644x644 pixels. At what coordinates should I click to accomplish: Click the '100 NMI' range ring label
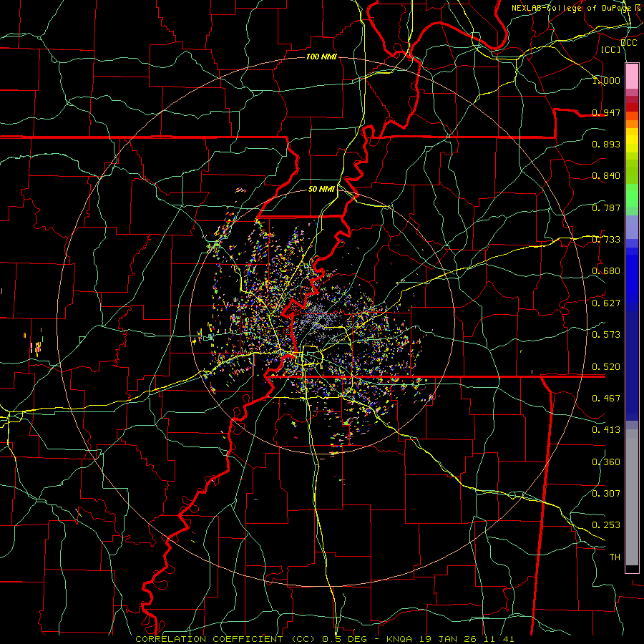pyautogui.click(x=321, y=57)
